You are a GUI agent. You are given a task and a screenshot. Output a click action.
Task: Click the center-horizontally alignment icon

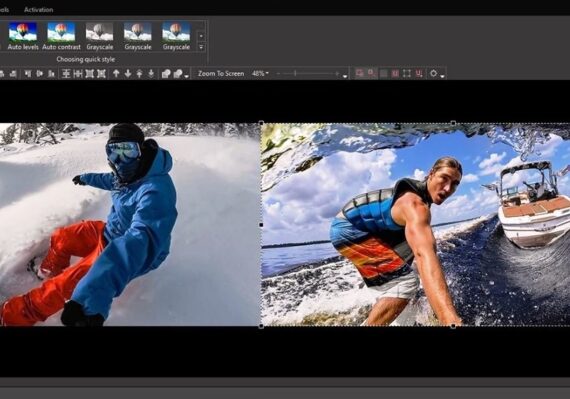[78, 74]
